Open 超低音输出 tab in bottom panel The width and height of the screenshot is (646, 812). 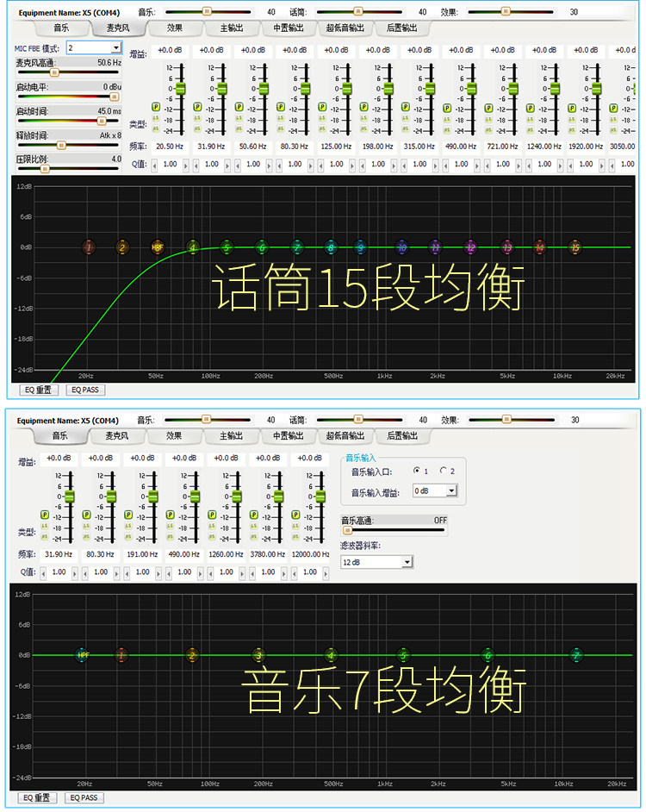pos(345,436)
